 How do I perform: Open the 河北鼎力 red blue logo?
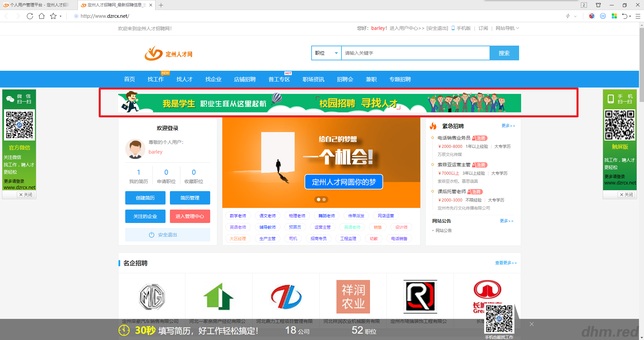tap(286, 297)
